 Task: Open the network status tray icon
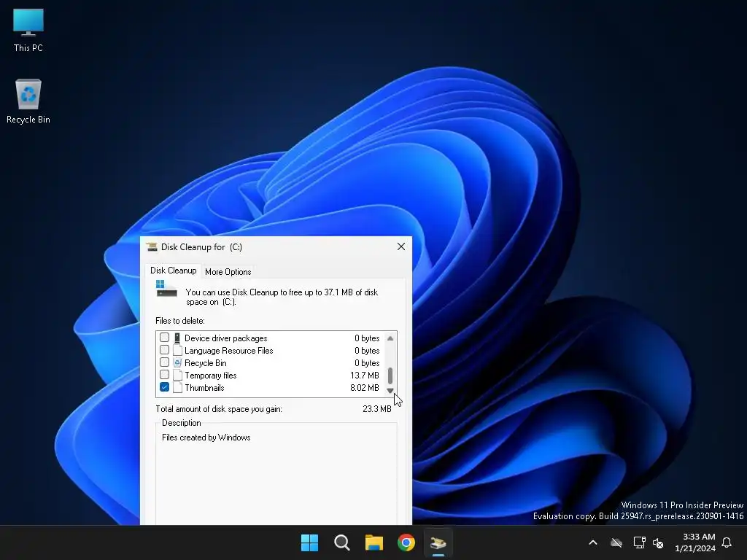639,542
